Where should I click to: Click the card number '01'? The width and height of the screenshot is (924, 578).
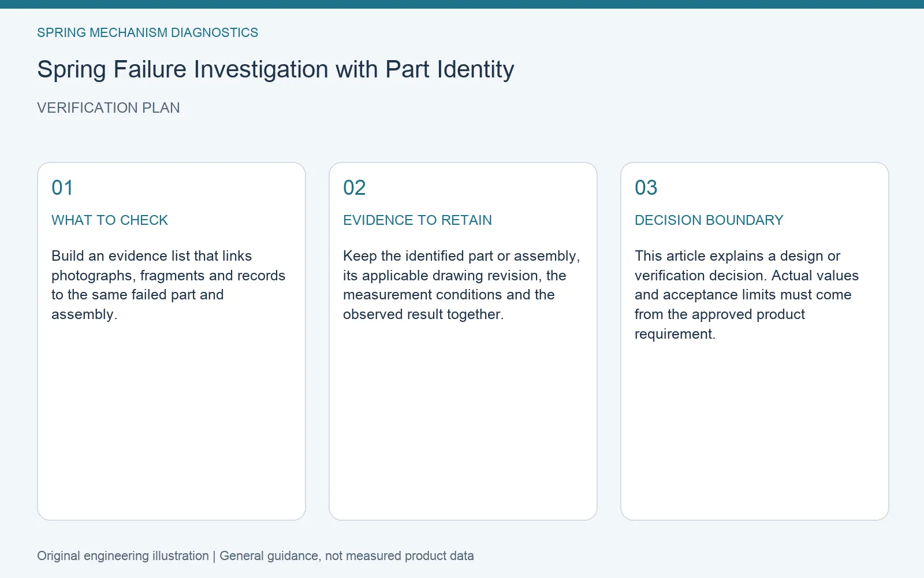(x=62, y=188)
